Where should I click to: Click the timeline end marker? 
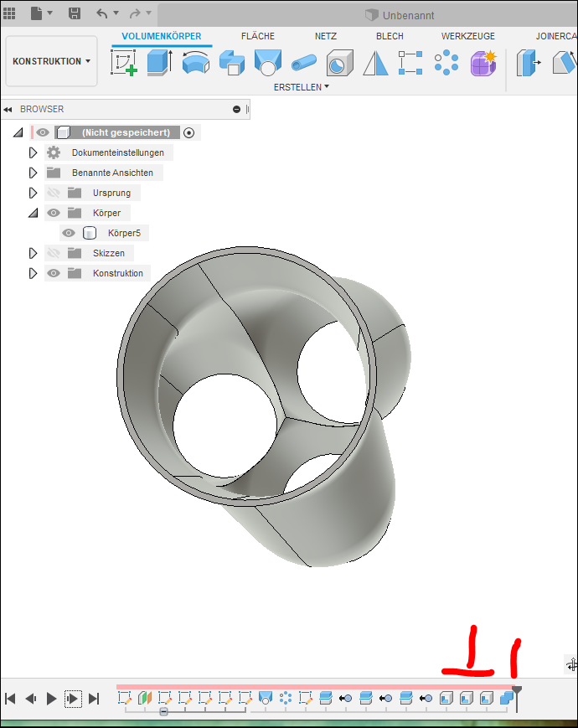tap(517, 698)
